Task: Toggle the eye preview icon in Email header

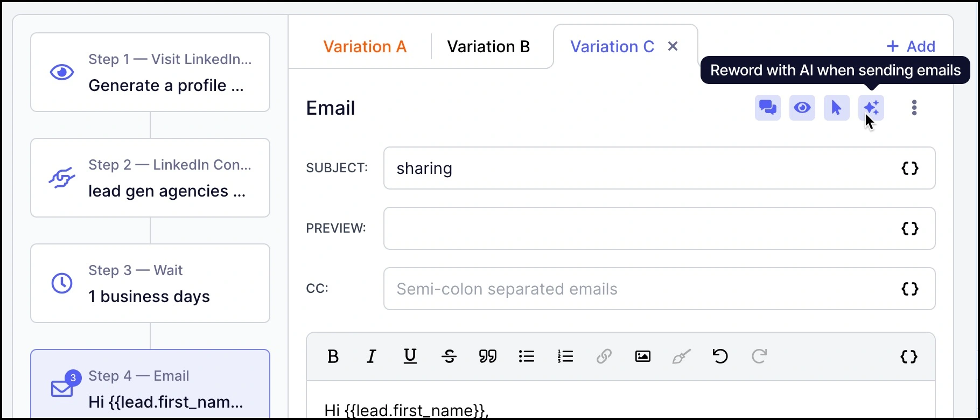Action: point(802,108)
